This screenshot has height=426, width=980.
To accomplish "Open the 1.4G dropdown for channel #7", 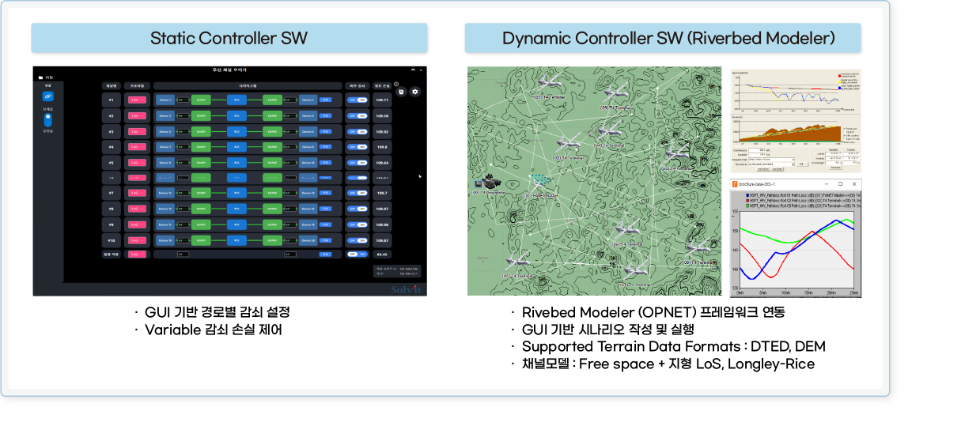I will point(137,193).
